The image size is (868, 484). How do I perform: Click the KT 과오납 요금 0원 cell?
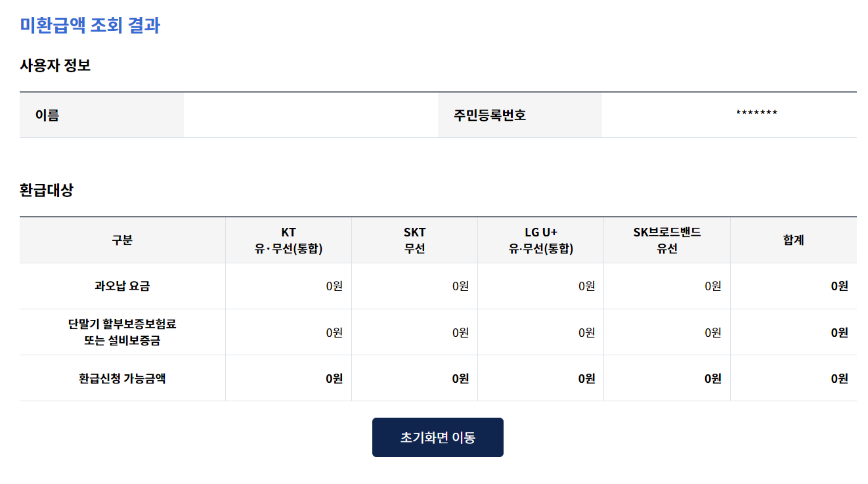tap(332, 286)
